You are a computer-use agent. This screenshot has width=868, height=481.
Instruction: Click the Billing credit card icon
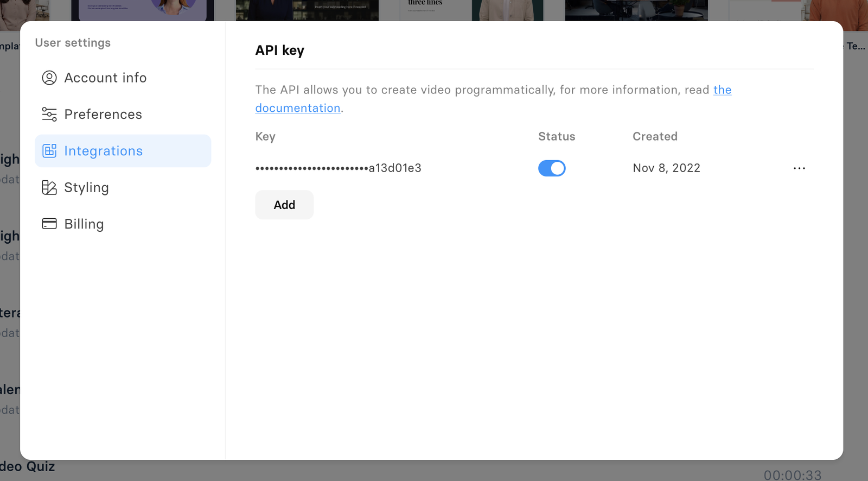click(49, 224)
